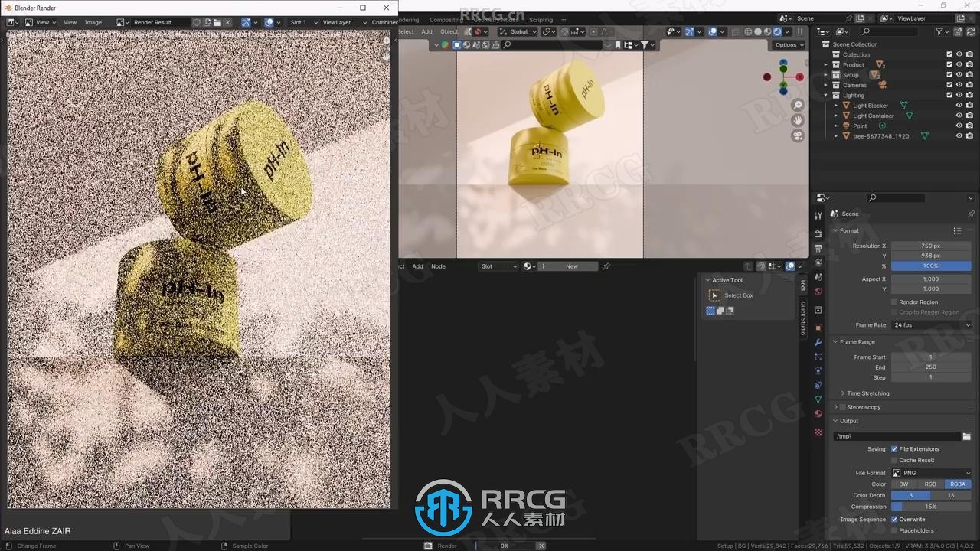The height and width of the screenshot is (551, 980).
Task: Switch to the Scripting workspace tab
Action: tap(541, 20)
